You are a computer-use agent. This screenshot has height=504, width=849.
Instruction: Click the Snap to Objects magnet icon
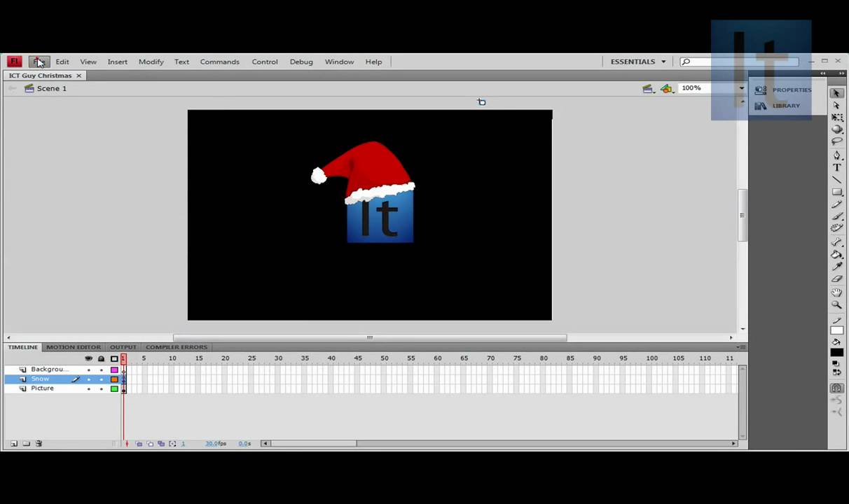click(x=836, y=388)
